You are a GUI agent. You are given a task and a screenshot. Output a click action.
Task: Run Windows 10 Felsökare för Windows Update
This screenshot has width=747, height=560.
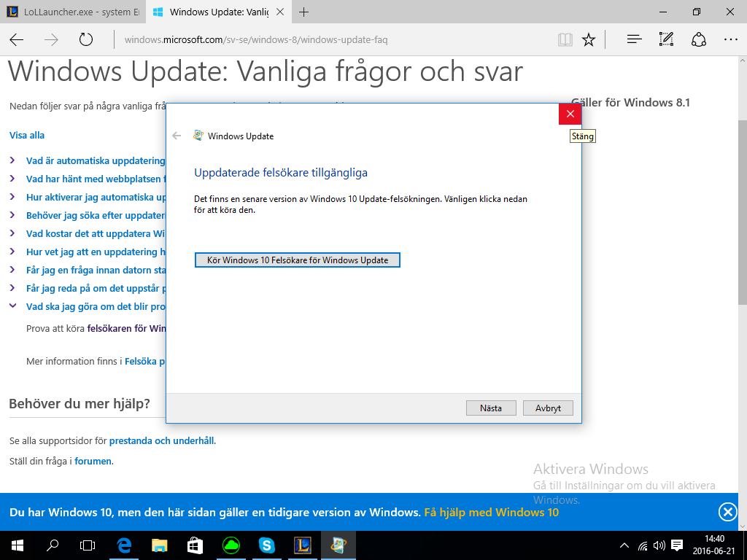(298, 260)
